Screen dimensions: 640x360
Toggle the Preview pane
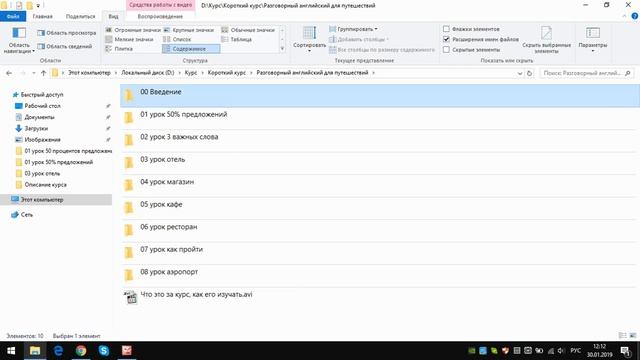67,33
